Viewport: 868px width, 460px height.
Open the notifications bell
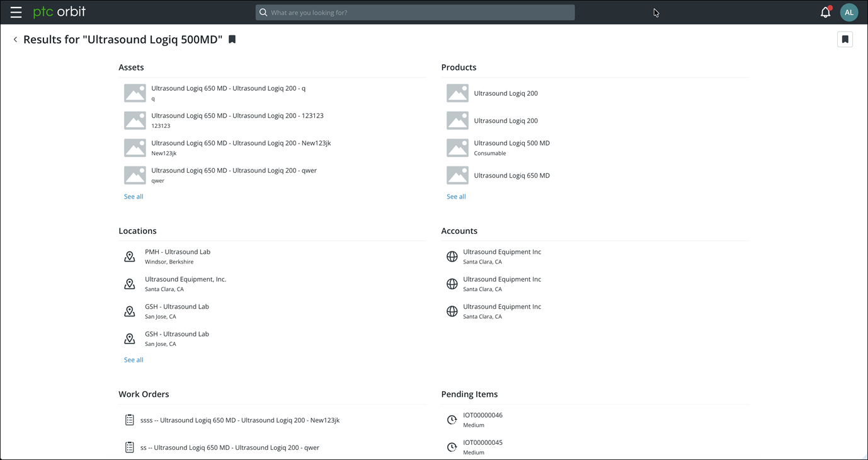coord(825,12)
